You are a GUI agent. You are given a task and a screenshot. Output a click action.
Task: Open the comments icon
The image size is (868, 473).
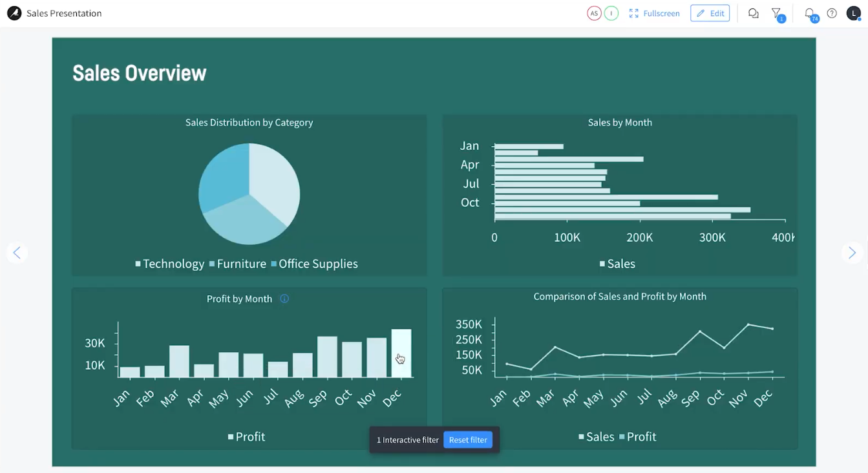[753, 14]
